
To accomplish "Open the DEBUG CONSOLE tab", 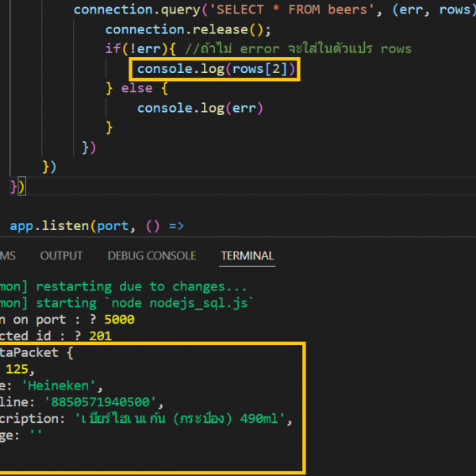I will (152, 255).
